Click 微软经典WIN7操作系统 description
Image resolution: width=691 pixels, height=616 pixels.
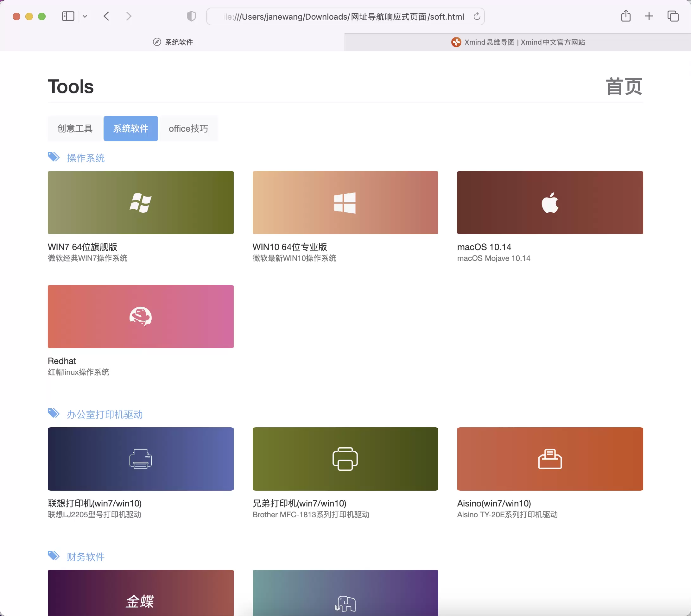87,258
